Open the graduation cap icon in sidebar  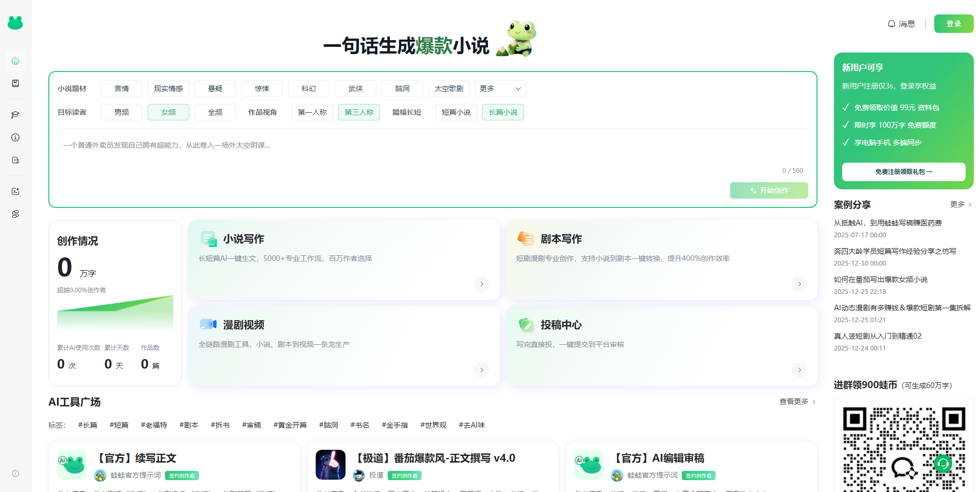click(15, 115)
